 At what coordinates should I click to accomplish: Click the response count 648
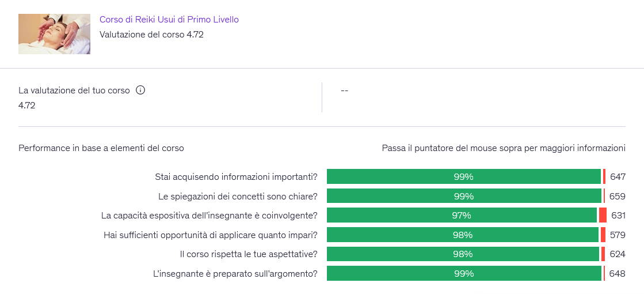pyautogui.click(x=618, y=273)
